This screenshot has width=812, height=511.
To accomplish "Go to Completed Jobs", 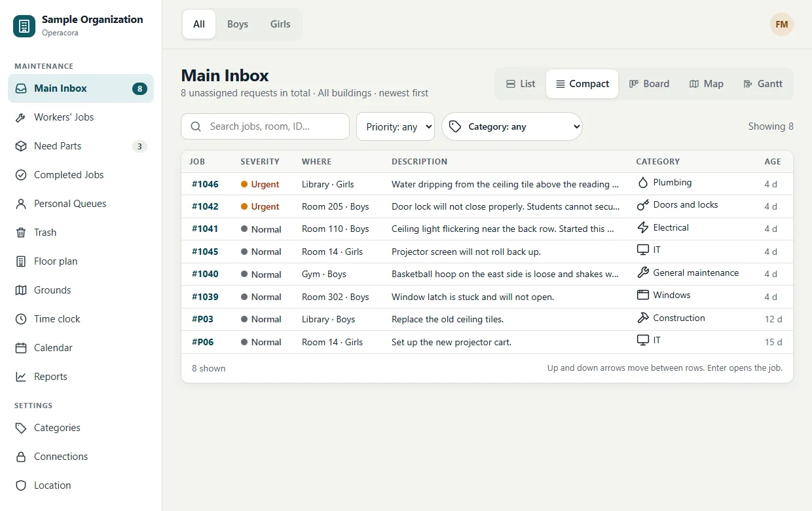I will click(x=81, y=175).
